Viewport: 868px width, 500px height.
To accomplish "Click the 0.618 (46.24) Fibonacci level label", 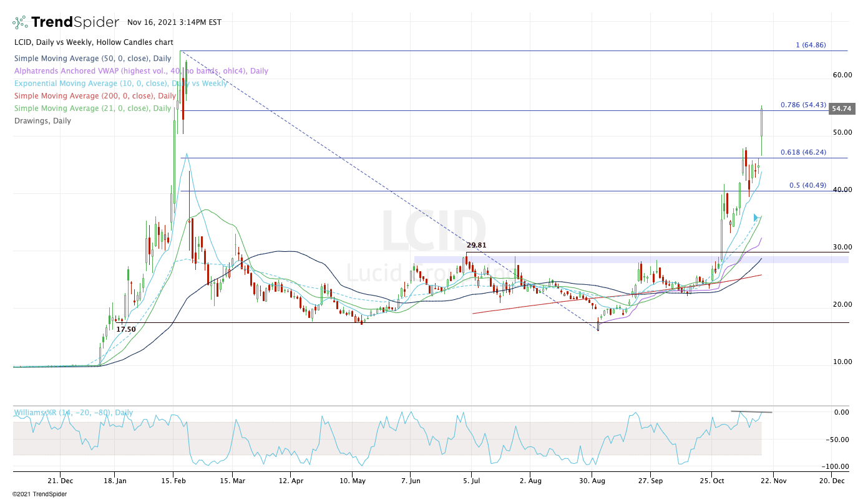I will [x=803, y=152].
